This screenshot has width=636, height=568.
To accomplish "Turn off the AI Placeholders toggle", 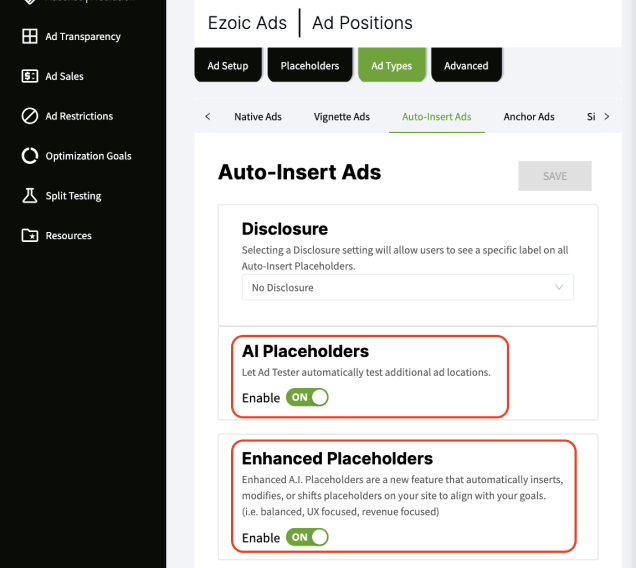I will 307,398.
